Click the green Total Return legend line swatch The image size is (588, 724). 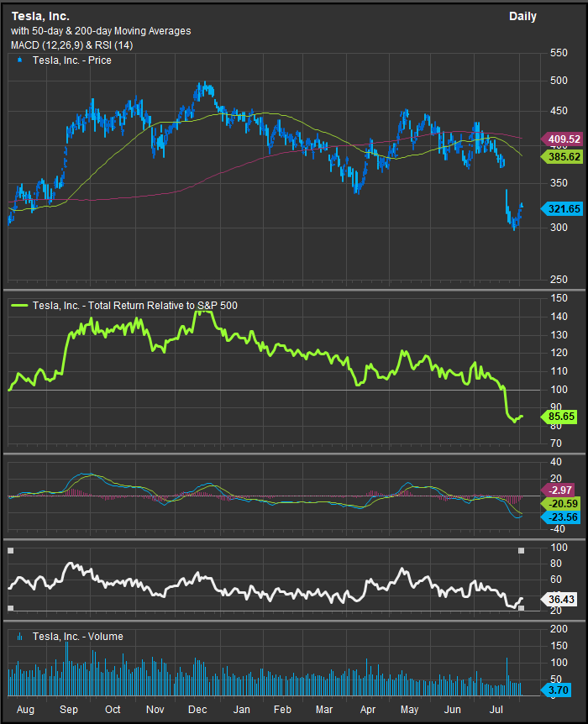(18, 305)
